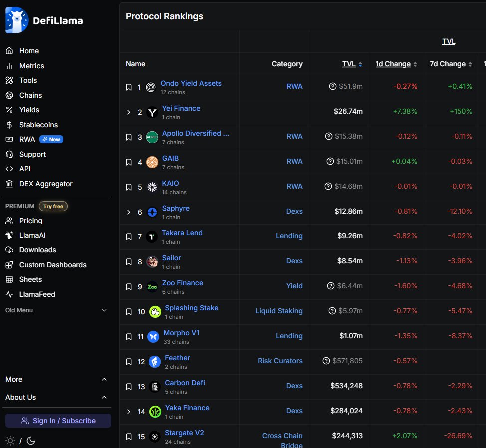Image resolution: width=486 pixels, height=448 pixels.
Task: Open the Pricing menu item
Action: tap(30, 221)
